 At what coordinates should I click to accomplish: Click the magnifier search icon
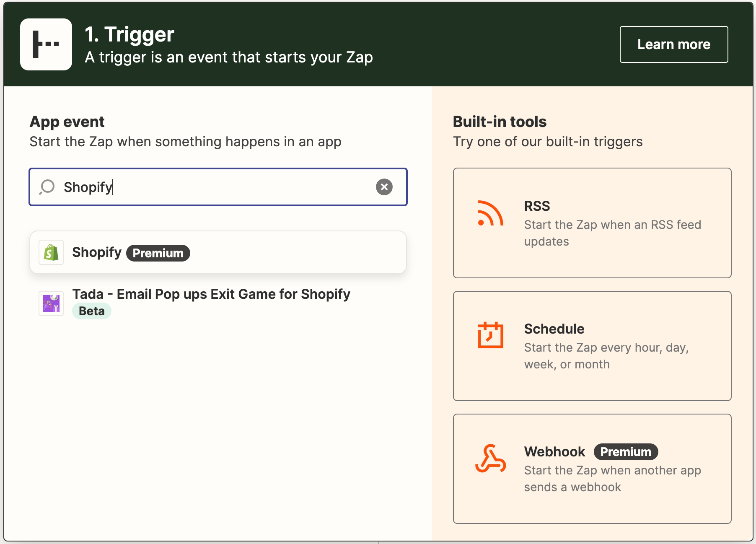pyautogui.click(x=47, y=187)
